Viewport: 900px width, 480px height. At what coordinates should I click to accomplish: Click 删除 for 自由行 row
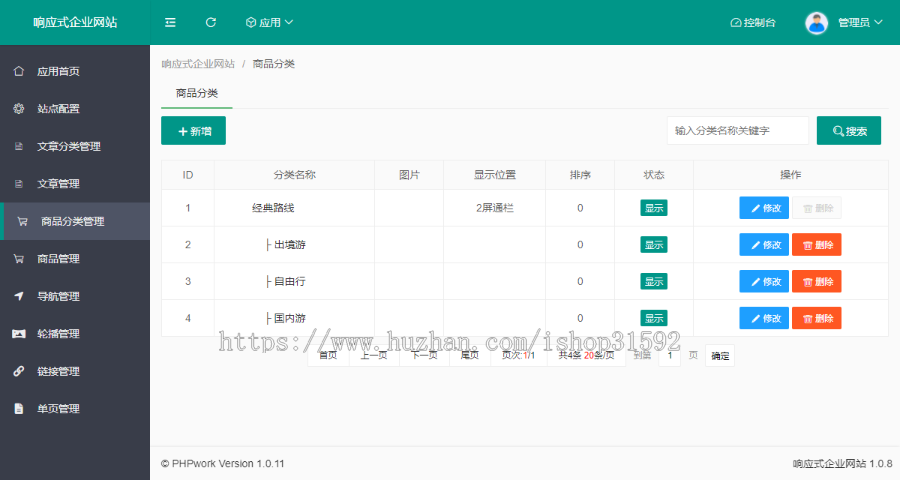click(817, 281)
